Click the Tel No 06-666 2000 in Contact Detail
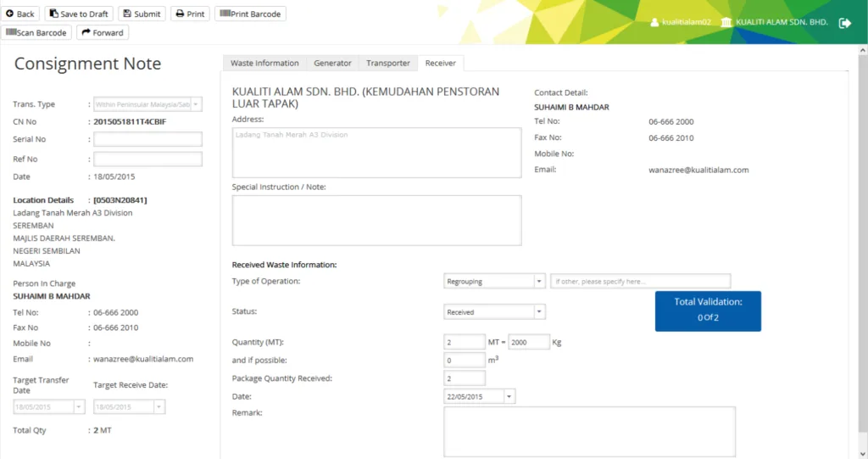 [671, 121]
